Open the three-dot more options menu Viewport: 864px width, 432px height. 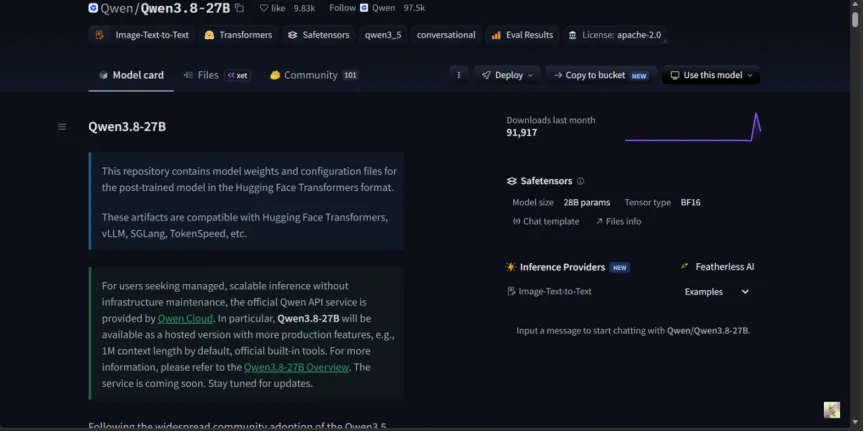click(x=458, y=75)
